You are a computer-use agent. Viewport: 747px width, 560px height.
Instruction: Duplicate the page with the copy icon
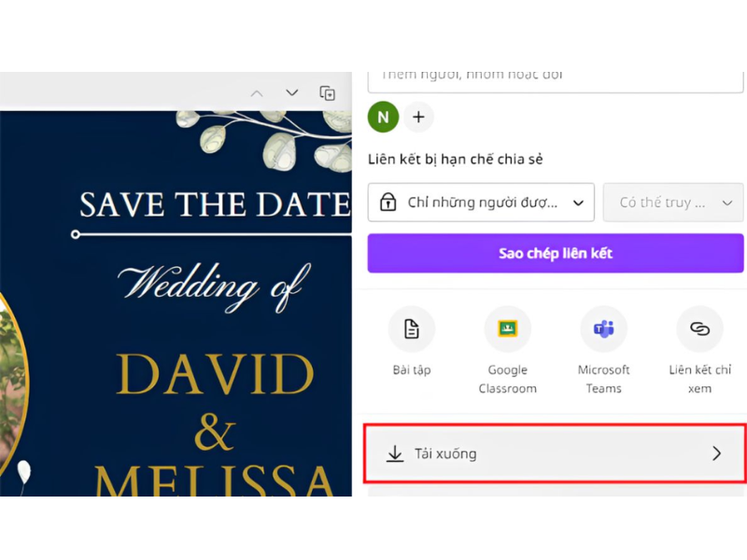coord(327,93)
